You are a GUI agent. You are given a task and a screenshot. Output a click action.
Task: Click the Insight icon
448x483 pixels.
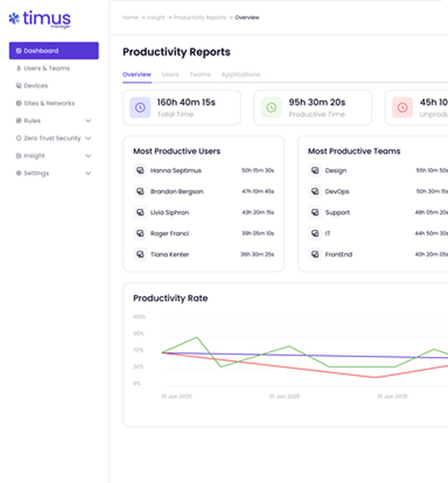19,156
